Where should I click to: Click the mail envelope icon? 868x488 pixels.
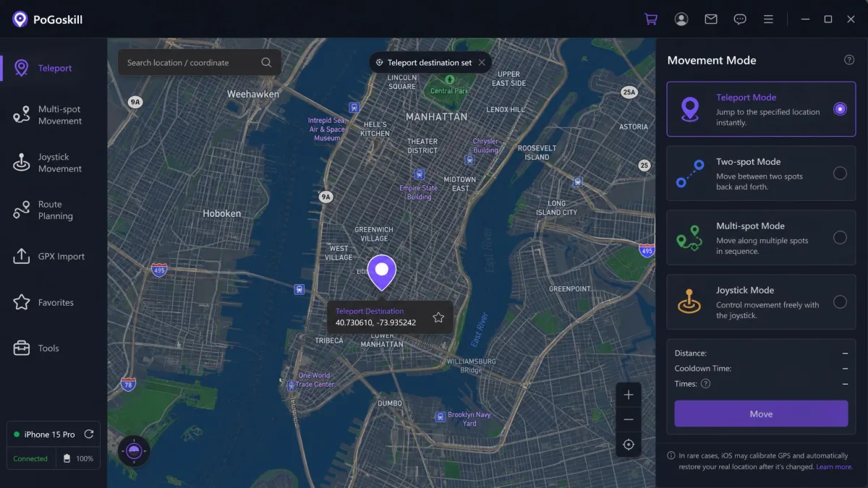point(711,20)
